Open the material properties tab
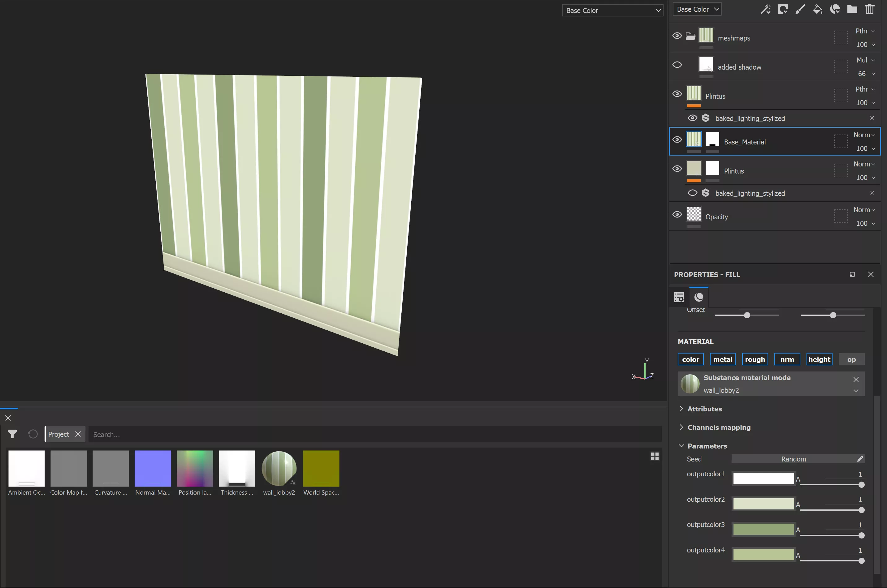 [x=699, y=297]
